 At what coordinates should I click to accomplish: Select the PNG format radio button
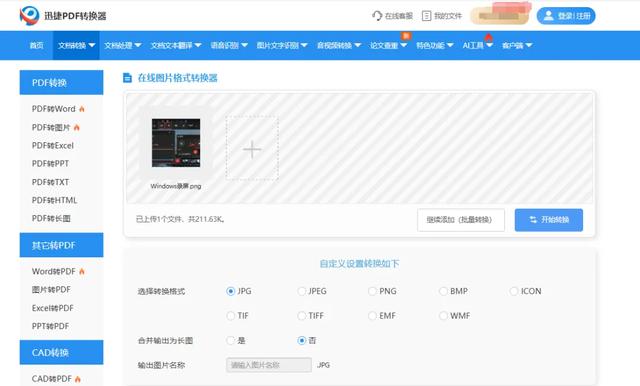(372, 291)
